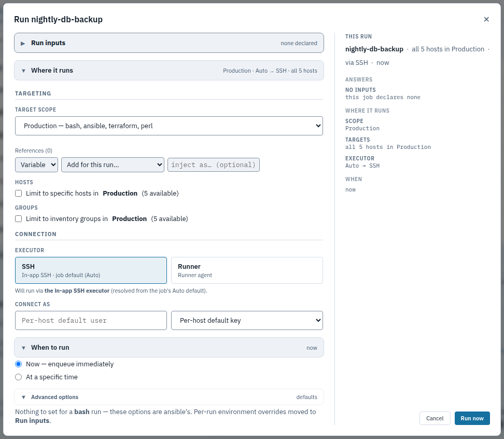Click 'all 5 hosts in Production' under Targets
Image resolution: width=504 pixels, height=439 pixels.
click(388, 147)
